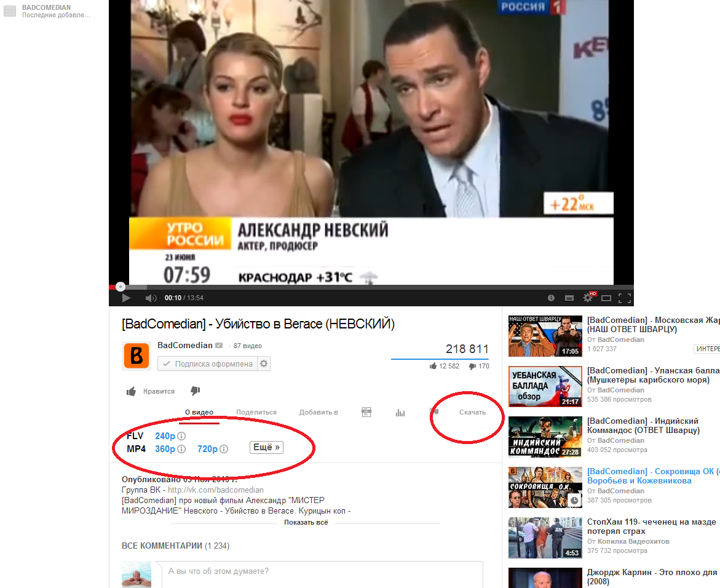
Task: Show video statistics via bar chart icon
Action: (400, 413)
